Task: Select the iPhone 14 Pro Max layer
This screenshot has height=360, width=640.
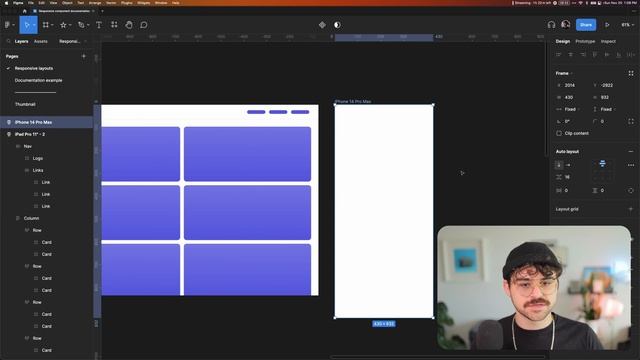Action: [x=47, y=122]
